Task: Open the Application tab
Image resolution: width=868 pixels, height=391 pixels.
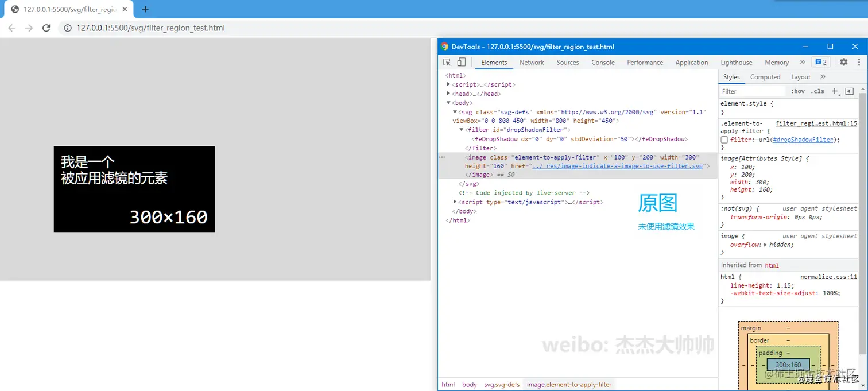Action: pyautogui.click(x=691, y=63)
